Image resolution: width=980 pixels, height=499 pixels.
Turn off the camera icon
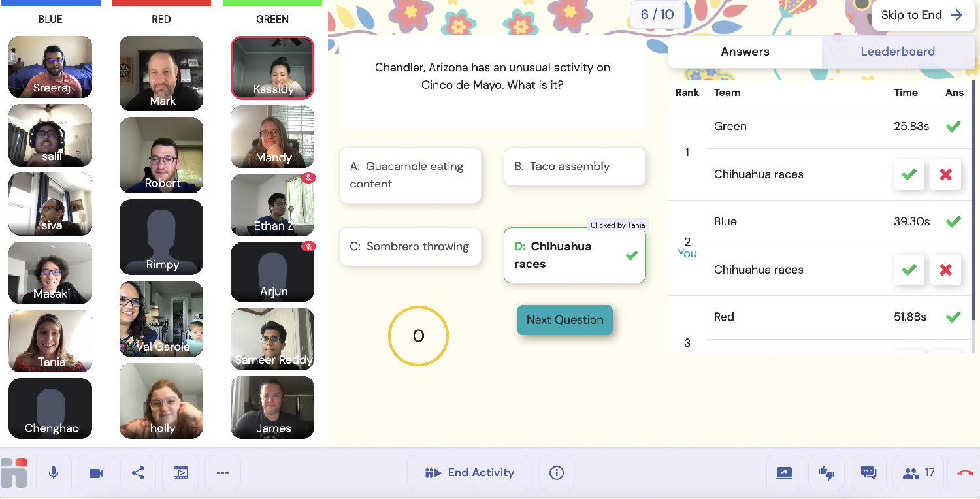point(96,473)
